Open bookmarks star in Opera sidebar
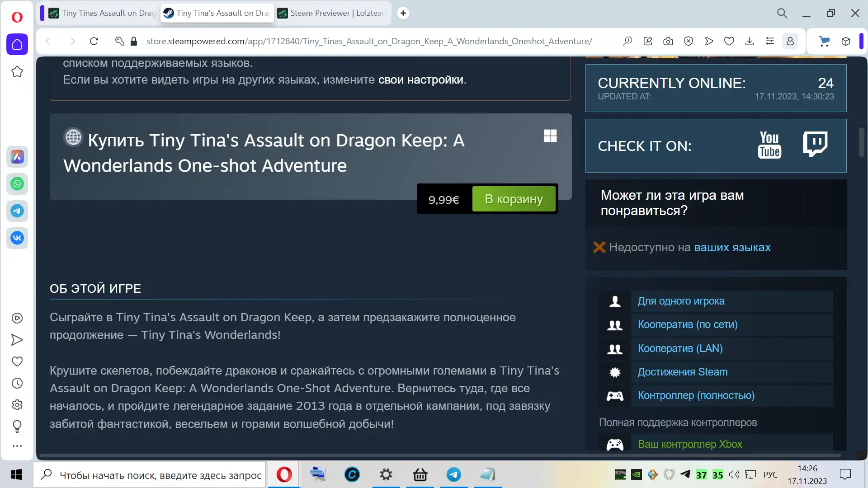Screen dimensions: 868x488 tap(17, 71)
